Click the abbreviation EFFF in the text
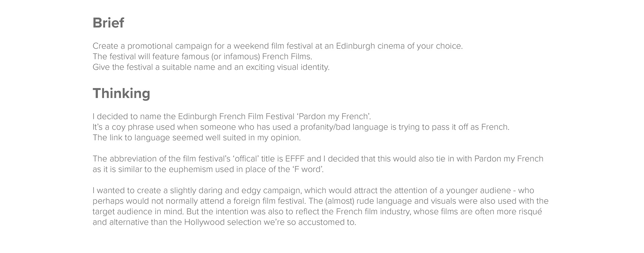644x253 pixels. point(295,159)
